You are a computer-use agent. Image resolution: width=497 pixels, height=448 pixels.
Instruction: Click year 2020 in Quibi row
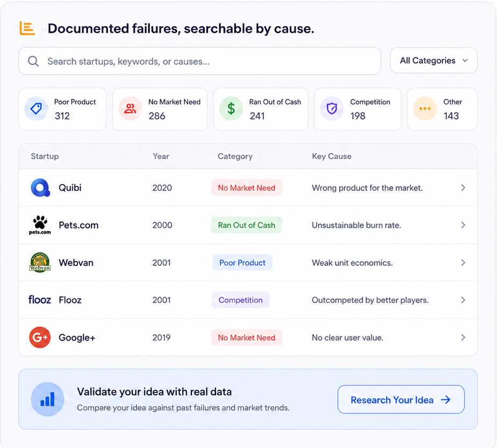162,187
